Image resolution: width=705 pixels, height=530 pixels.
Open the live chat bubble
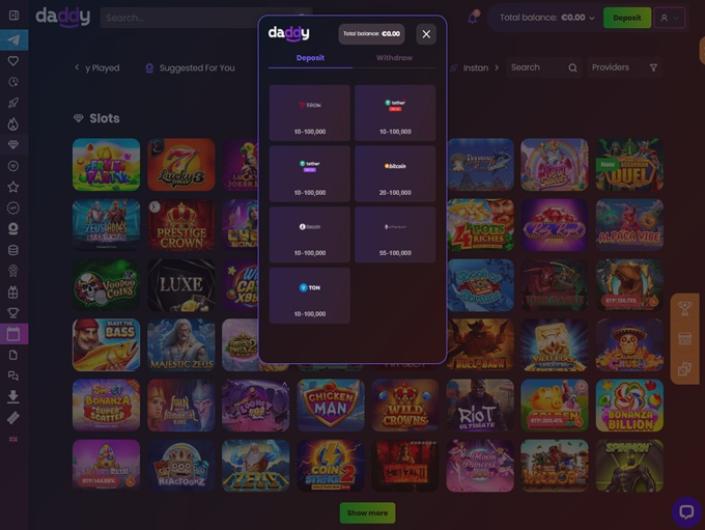(687, 511)
